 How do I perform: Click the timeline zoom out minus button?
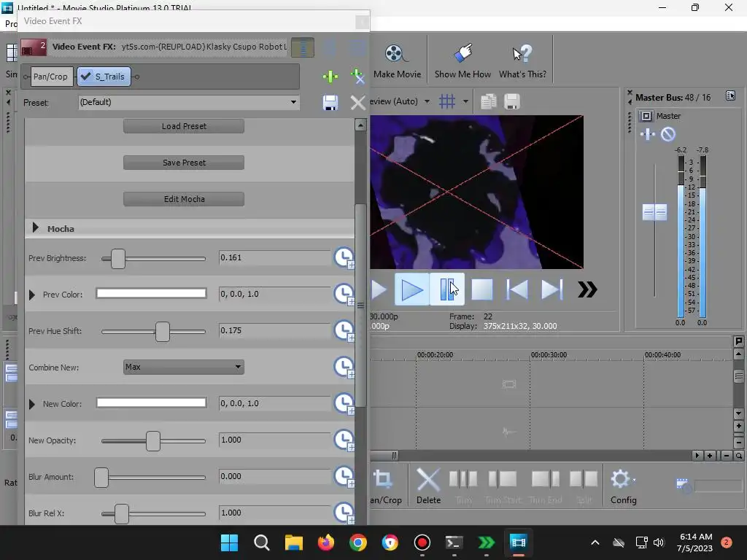(x=727, y=456)
